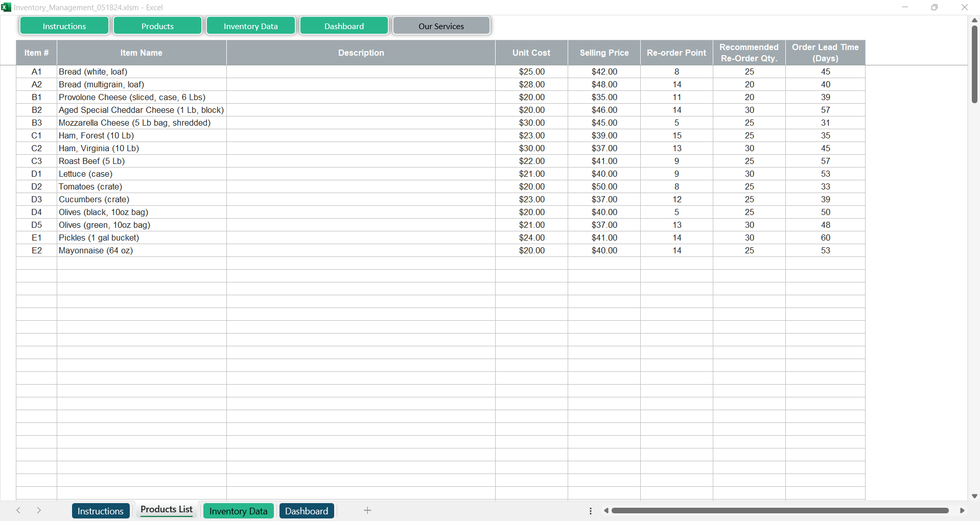Open Dashboard from the top green button
Screen dimensions: 980x521
(344, 26)
